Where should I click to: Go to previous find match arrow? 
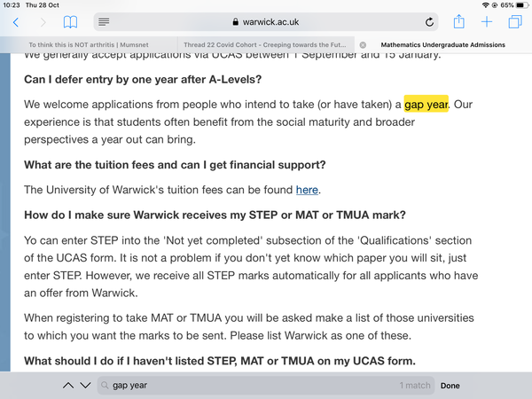point(68,386)
